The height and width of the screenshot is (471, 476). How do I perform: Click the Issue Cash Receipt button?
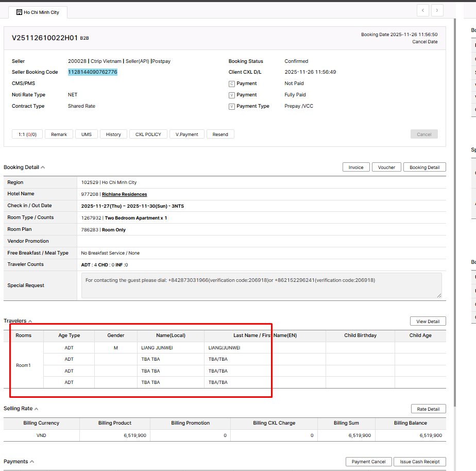pyautogui.click(x=420, y=462)
